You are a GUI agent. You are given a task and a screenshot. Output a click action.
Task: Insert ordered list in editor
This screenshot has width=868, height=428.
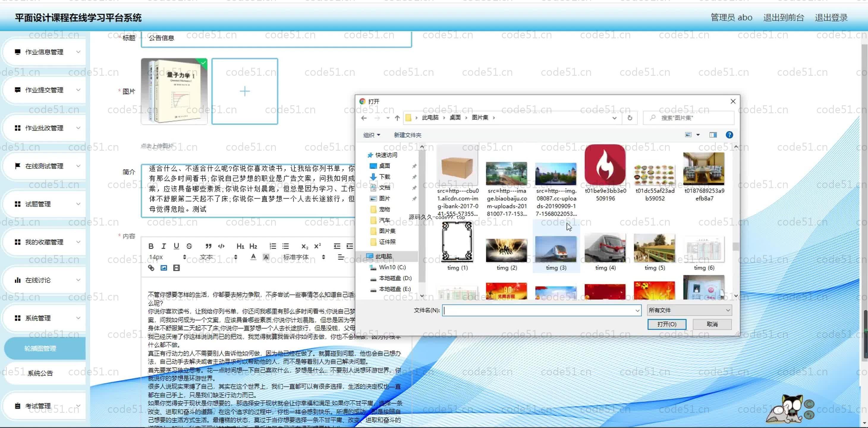[x=273, y=246]
